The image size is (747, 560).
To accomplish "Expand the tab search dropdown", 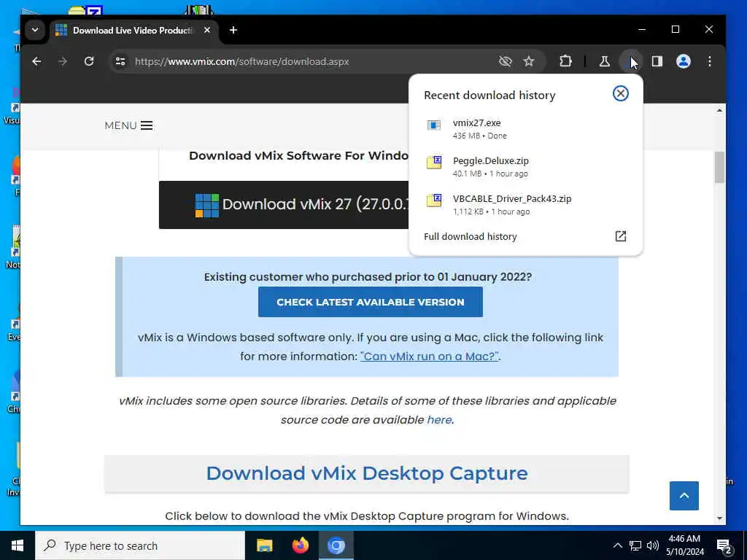I will coord(35,30).
